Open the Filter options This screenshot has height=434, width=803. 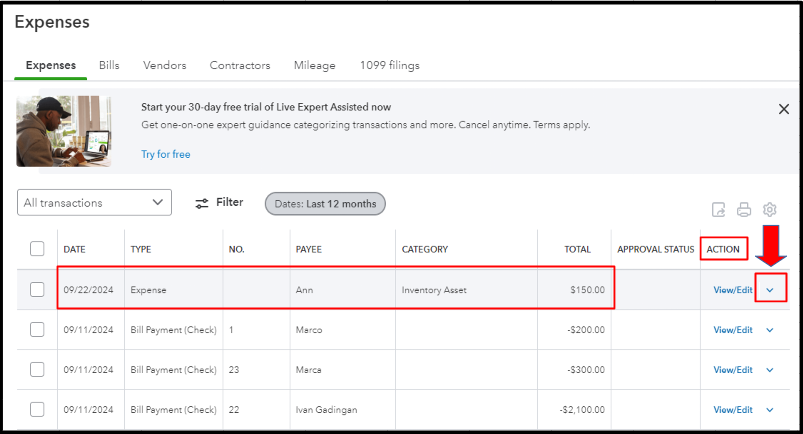coord(219,203)
